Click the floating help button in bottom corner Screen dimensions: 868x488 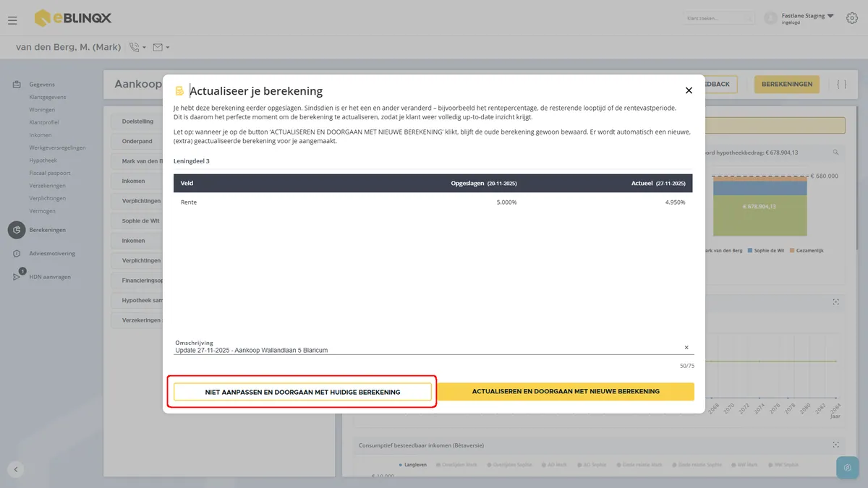tap(847, 468)
